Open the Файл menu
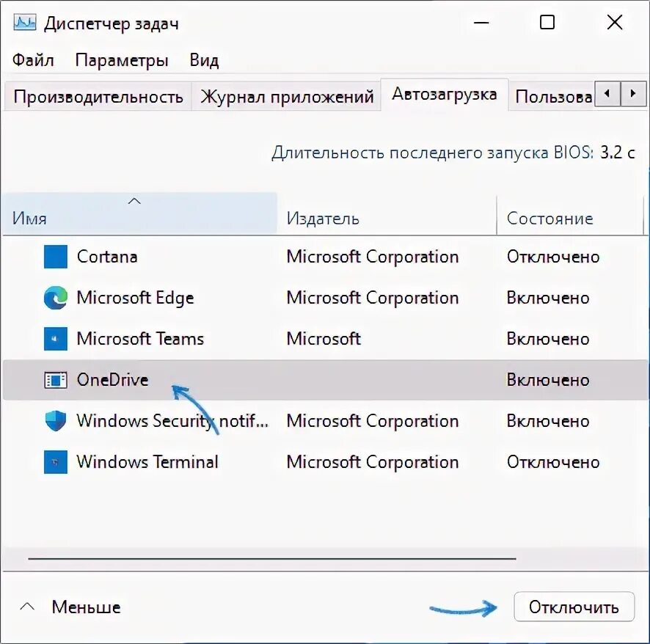 33,60
